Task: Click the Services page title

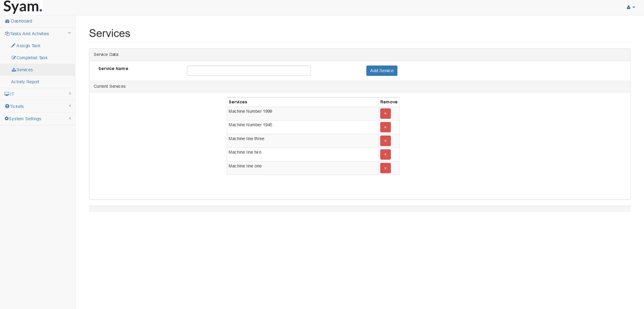Action: point(110,33)
